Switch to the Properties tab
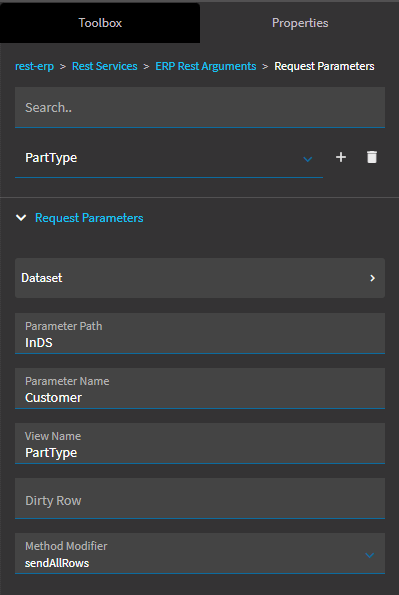The width and height of the screenshot is (399, 595). point(300,23)
